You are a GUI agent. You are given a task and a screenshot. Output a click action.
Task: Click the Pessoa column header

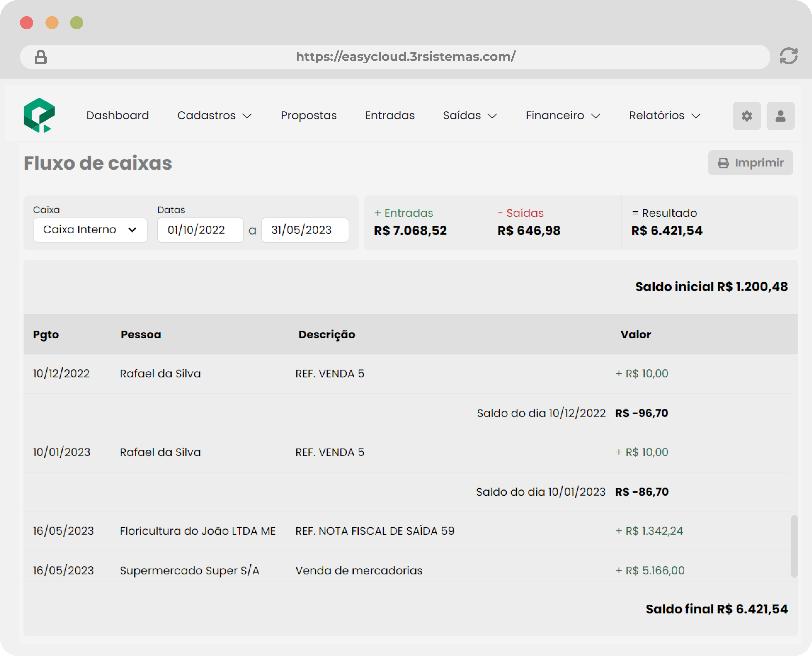coord(141,334)
